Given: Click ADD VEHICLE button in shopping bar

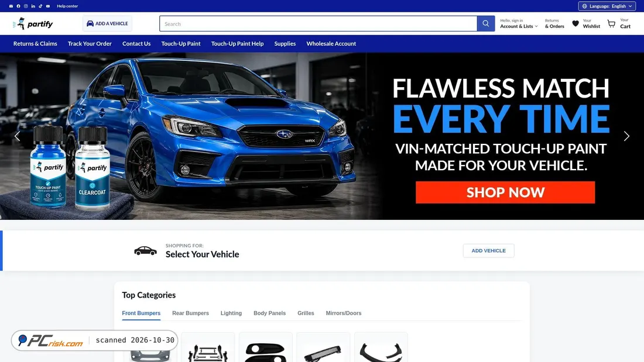Looking at the screenshot, I should coord(488,251).
